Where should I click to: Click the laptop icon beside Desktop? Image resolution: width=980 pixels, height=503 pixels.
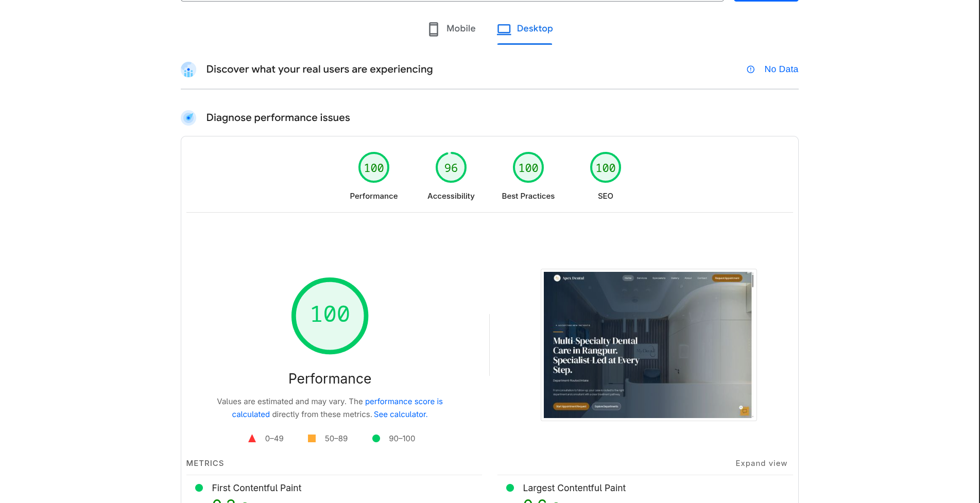[x=504, y=29]
